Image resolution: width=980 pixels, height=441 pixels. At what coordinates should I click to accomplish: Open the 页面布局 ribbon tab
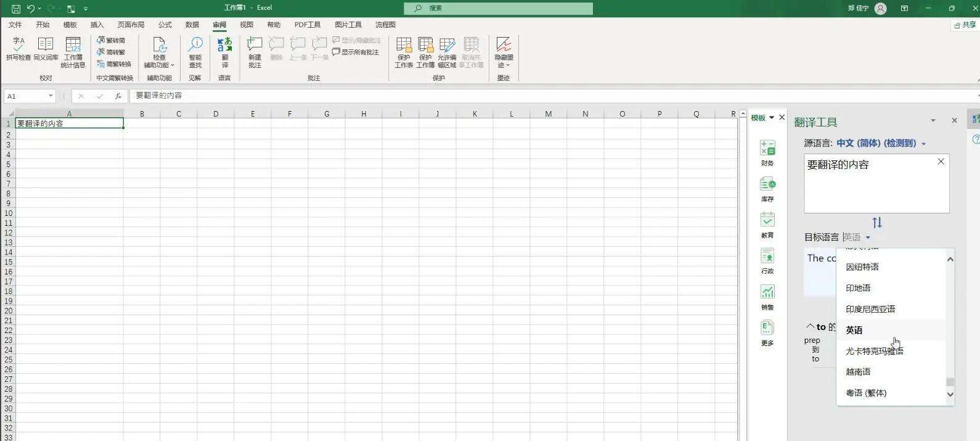pyautogui.click(x=131, y=25)
